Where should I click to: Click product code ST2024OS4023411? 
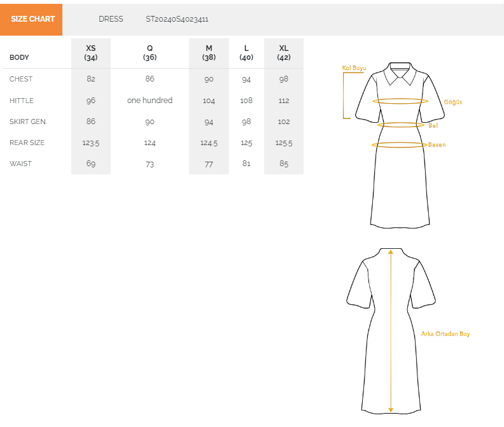pyautogui.click(x=177, y=19)
